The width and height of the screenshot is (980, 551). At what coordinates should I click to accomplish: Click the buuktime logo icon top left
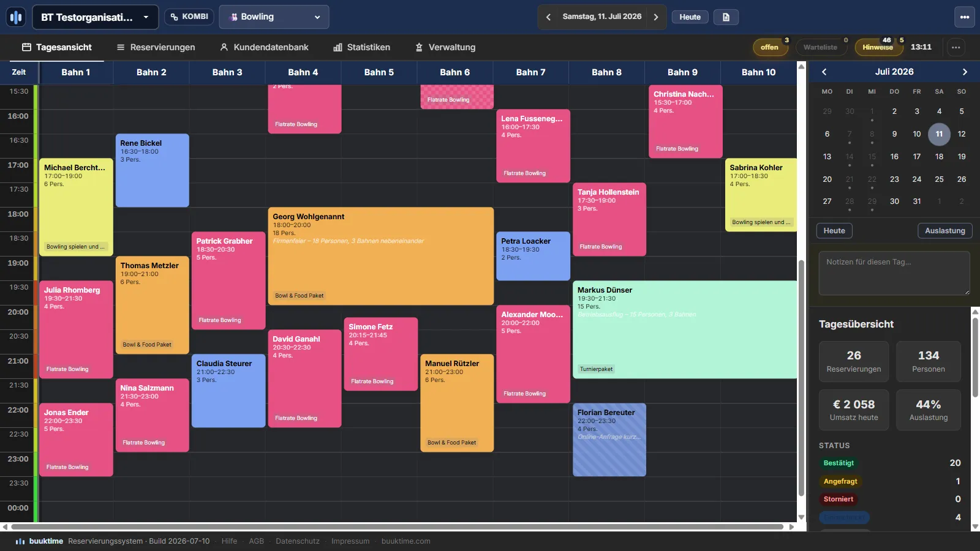16,17
